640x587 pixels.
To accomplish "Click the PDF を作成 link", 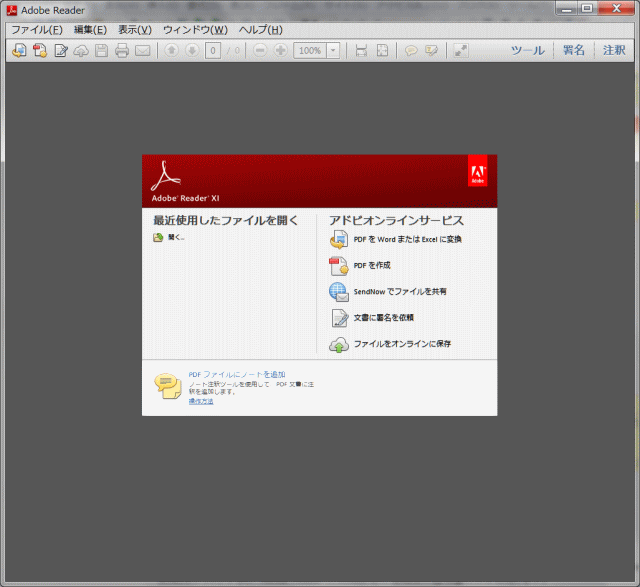I will [x=372, y=265].
